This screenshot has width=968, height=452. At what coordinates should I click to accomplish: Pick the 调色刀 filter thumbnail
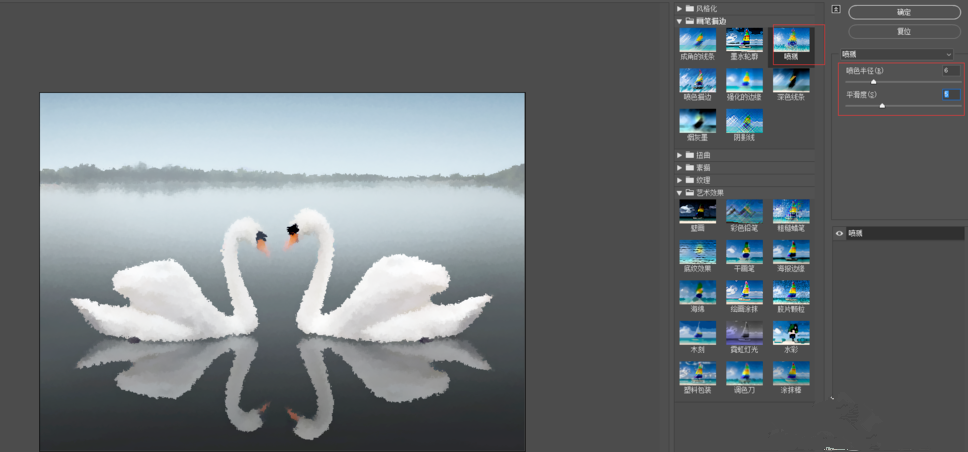(744, 374)
